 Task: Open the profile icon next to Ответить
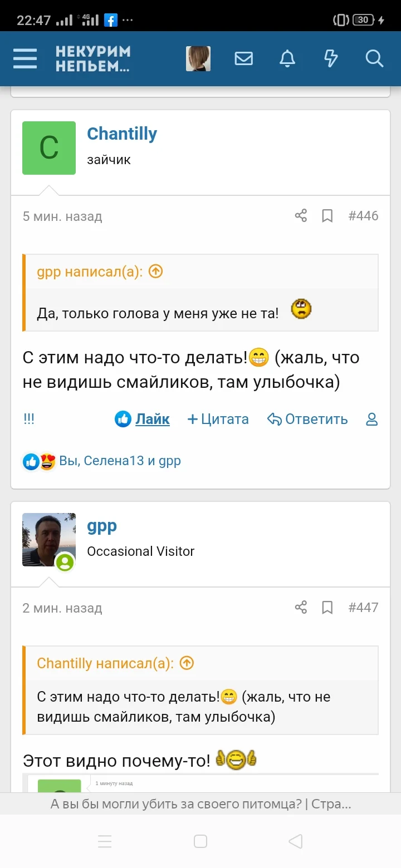click(x=371, y=419)
